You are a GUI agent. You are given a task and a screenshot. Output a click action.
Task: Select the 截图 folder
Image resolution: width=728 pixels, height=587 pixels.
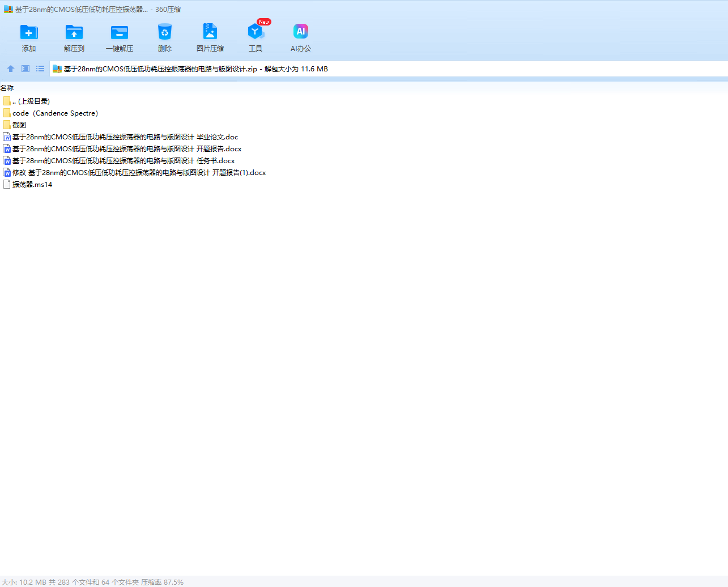pos(15,125)
